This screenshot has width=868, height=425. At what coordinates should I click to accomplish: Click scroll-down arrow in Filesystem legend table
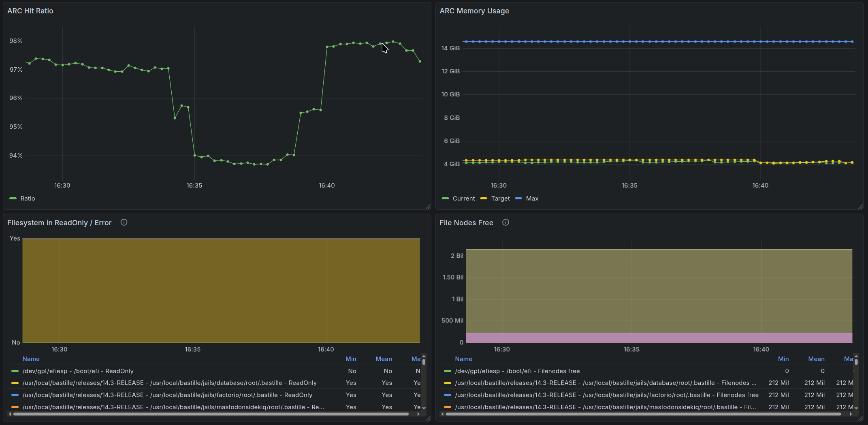click(424, 408)
